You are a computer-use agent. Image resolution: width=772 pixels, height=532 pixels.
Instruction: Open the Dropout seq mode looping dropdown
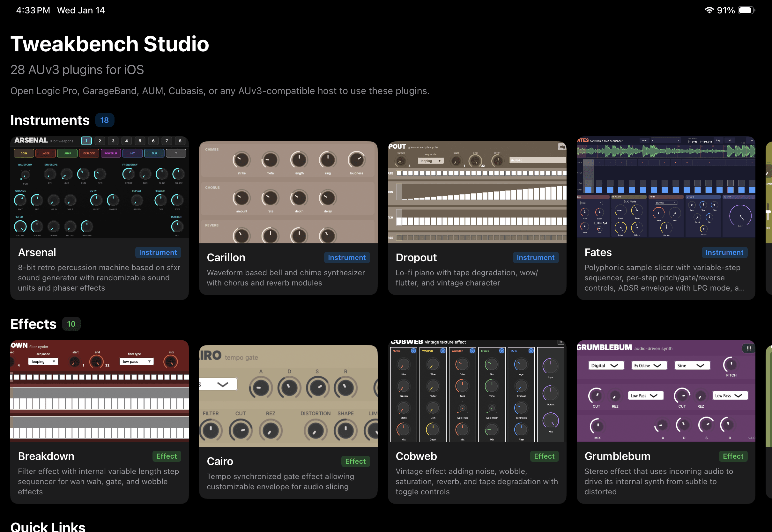coord(430,161)
